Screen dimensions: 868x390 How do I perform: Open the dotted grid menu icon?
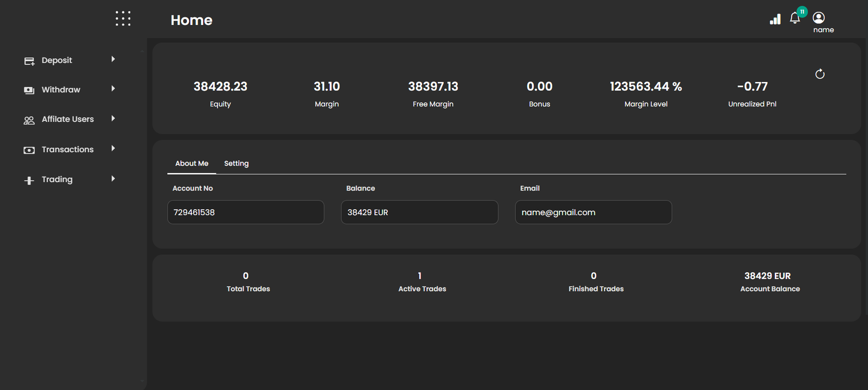pyautogui.click(x=123, y=18)
